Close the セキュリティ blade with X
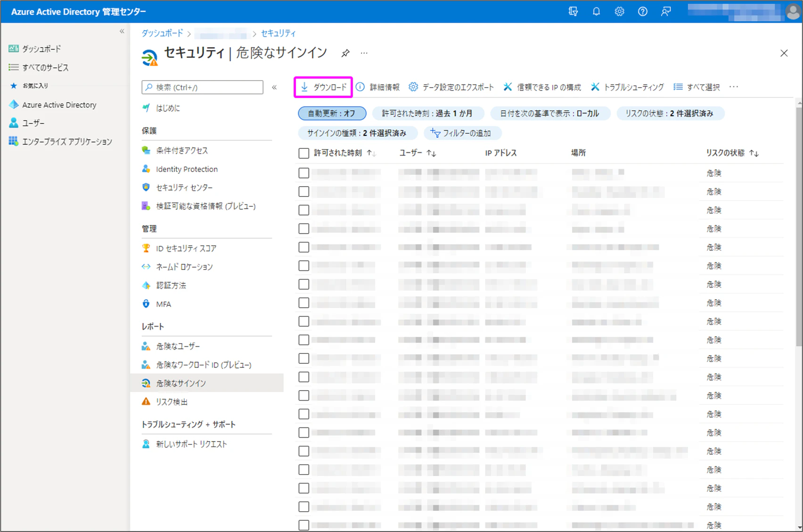This screenshot has width=803, height=532. pyautogui.click(x=784, y=53)
